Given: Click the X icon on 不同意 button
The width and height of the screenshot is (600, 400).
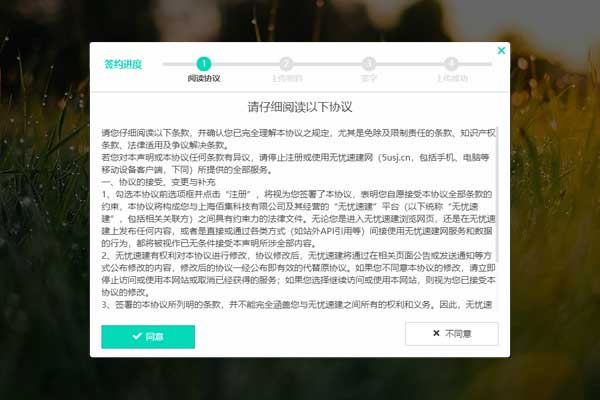Looking at the screenshot, I should pos(436,333).
